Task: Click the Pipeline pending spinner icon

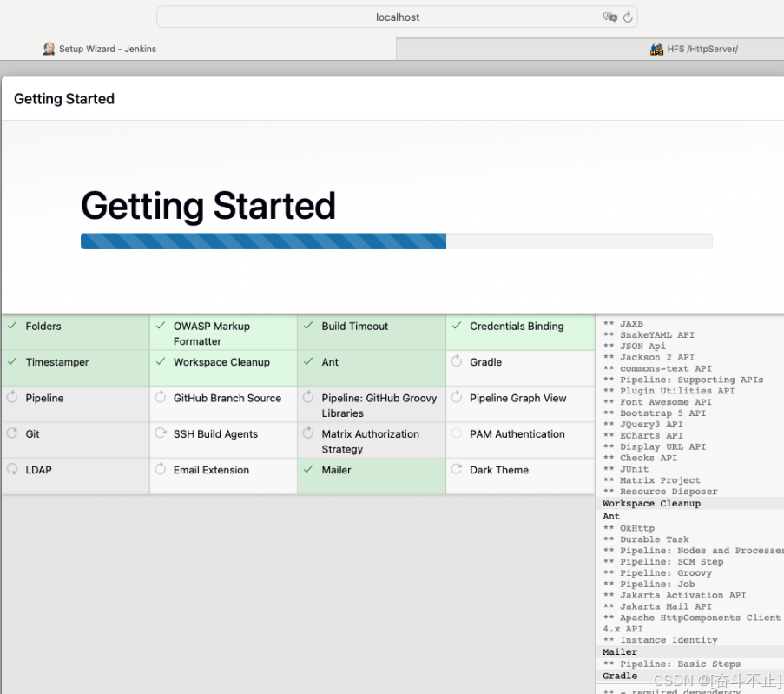Action: (12, 397)
